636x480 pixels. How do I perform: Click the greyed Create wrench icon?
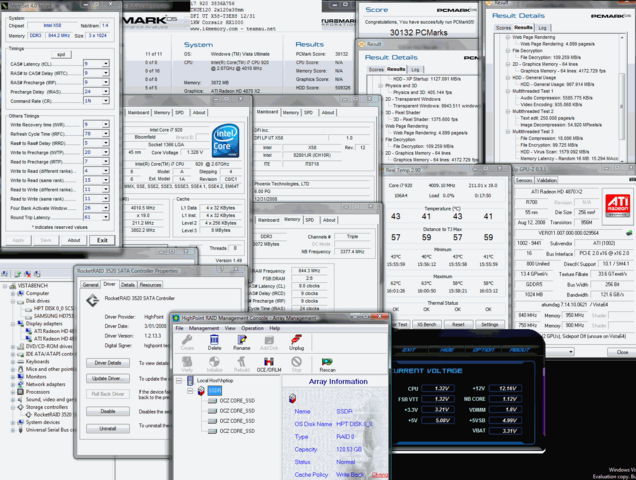[x=187, y=340]
